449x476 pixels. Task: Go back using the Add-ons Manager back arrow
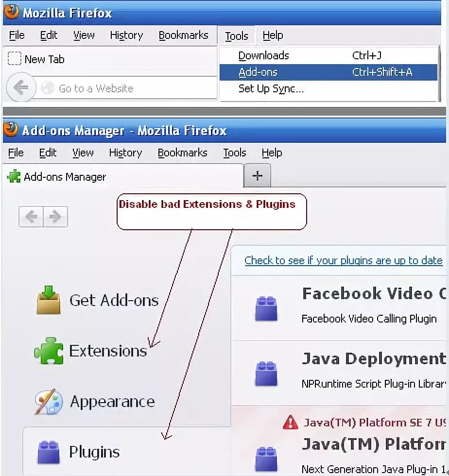[x=31, y=217]
